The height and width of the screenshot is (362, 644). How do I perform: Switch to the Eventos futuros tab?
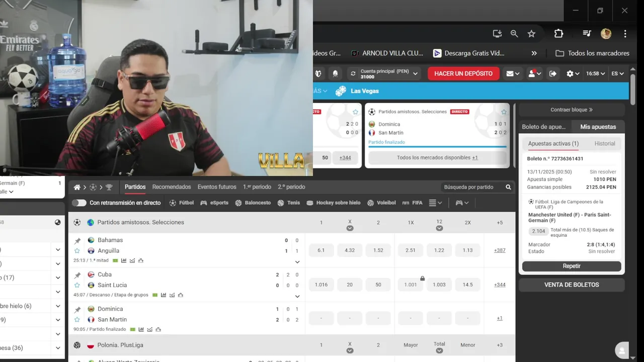pos(217,187)
